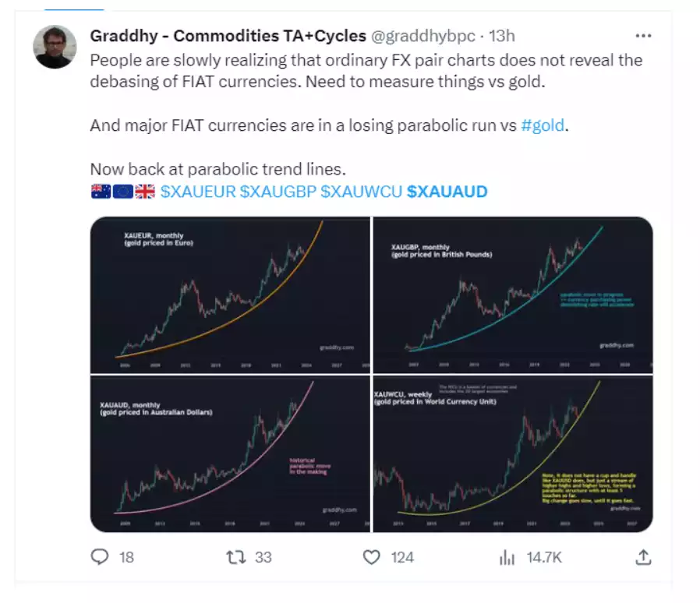
Task: Like the tweet with the heart icon
Action: [373, 556]
